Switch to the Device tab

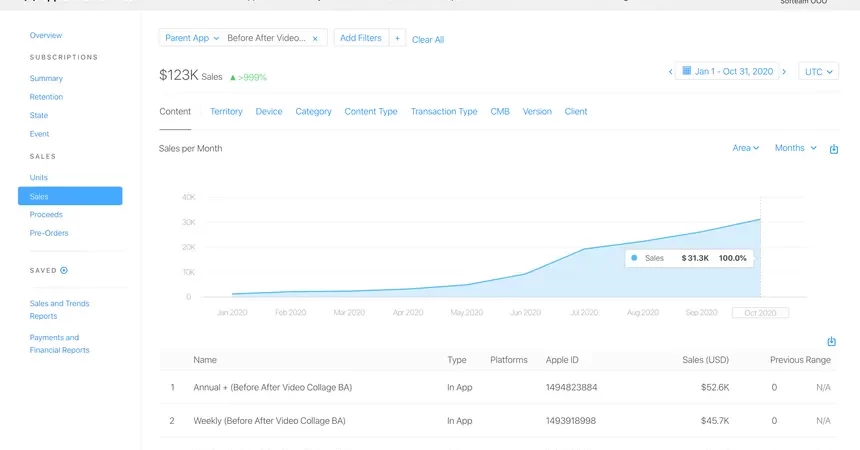[x=269, y=111]
